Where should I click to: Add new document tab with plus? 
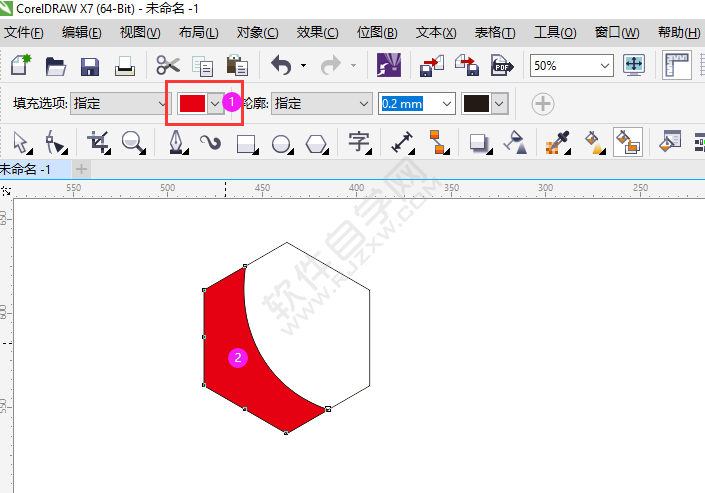tap(81, 170)
